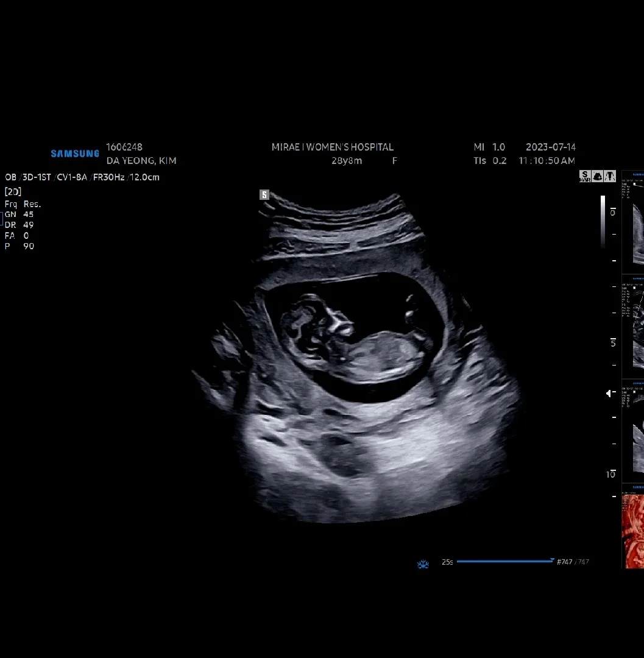Click the focus arrow on depth scale
Viewport: 644px width, 658px height.
(608, 393)
